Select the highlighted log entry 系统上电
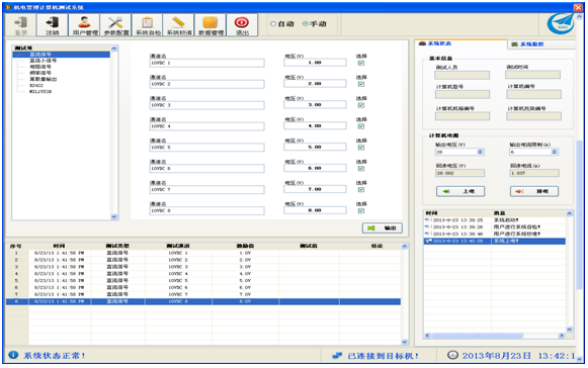Screen dimensions: 588x368 [x=494, y=241]
